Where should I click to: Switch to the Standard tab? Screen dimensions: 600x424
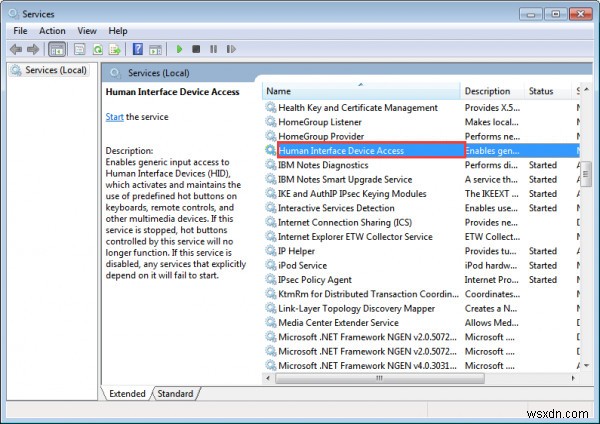coord(175,393)
